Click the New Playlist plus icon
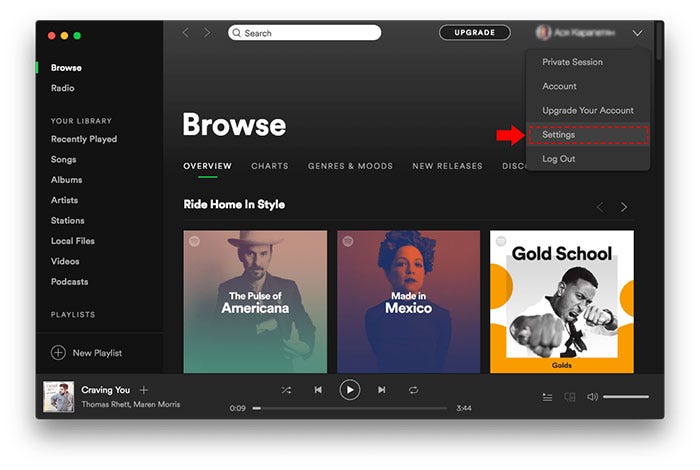Viewport: 700px width, 470px height. point(58,353)
